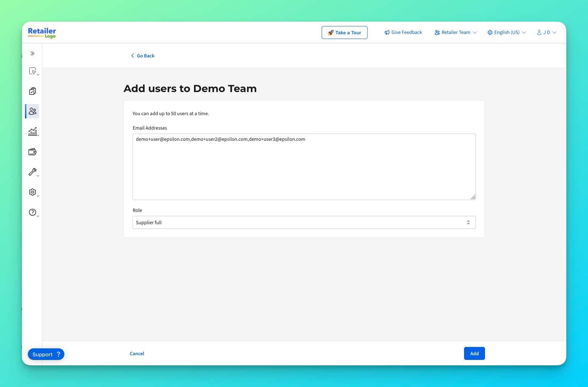Open the Role dropdown showing Supplier full

304,222
